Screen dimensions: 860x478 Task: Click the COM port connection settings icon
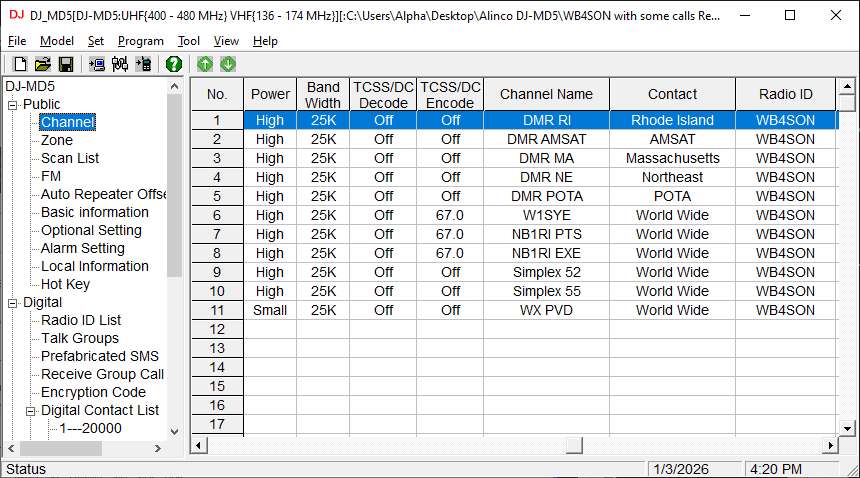[120, 64]
